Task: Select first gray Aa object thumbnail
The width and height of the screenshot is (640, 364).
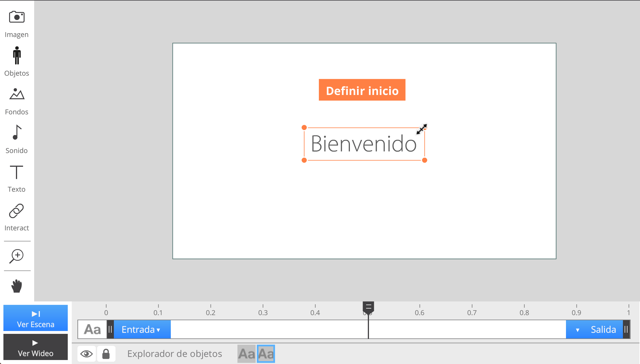Action: pyautogui.click(x=247, y=354)
